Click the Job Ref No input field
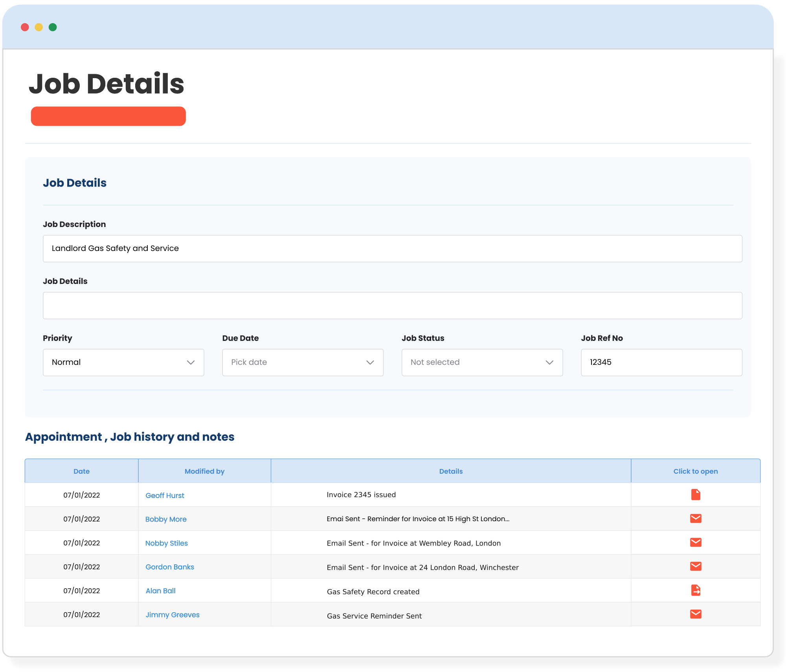This screenshot has width=786, height=672. [661, 362]
